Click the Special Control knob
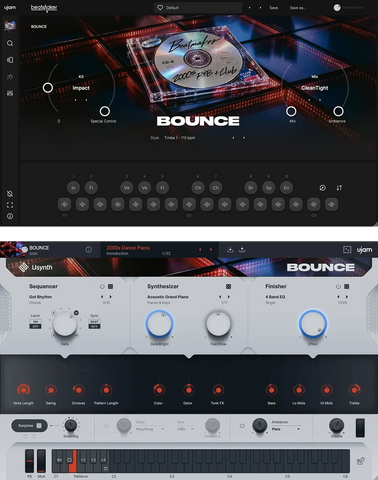378x480 pixels. 105,111
